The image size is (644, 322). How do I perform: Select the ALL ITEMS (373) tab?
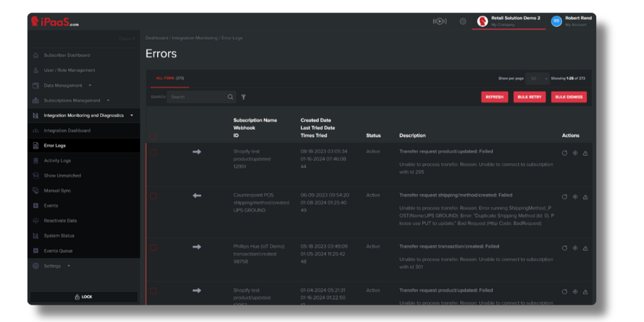170,78
